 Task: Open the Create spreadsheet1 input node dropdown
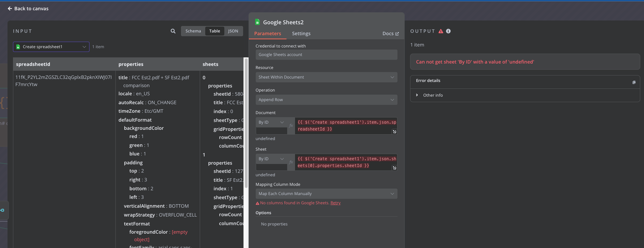coord(51,47)
